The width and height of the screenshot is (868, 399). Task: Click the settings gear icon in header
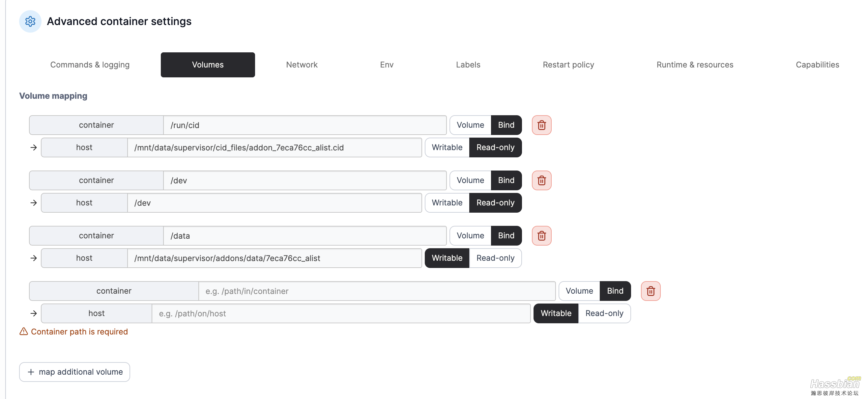click(x=30, y=21)
